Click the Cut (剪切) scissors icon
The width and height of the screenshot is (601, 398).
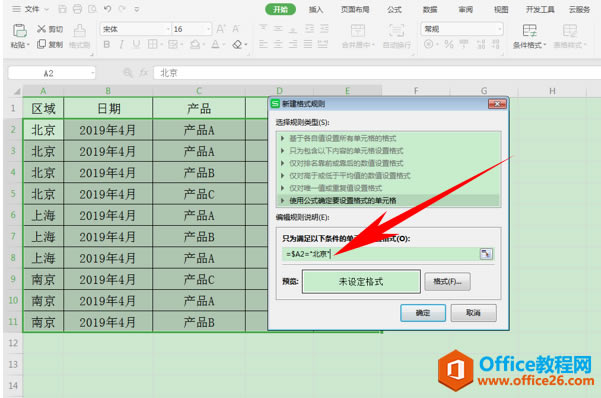pos(41,29)
